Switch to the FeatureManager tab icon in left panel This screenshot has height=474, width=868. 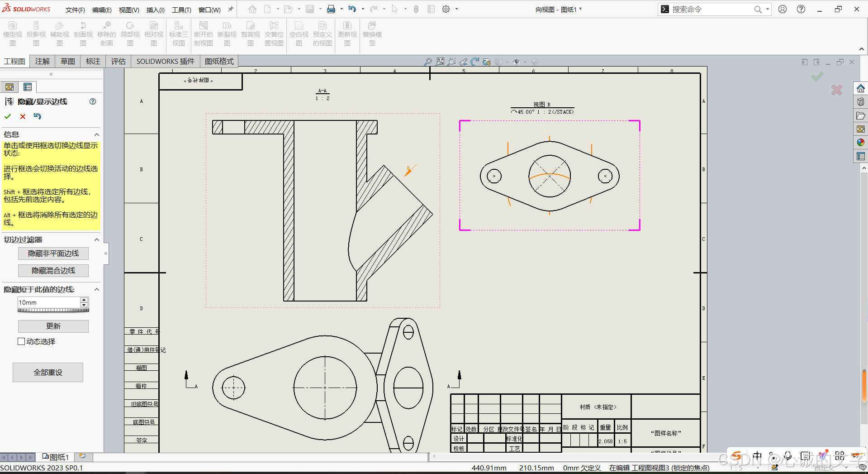9,87
